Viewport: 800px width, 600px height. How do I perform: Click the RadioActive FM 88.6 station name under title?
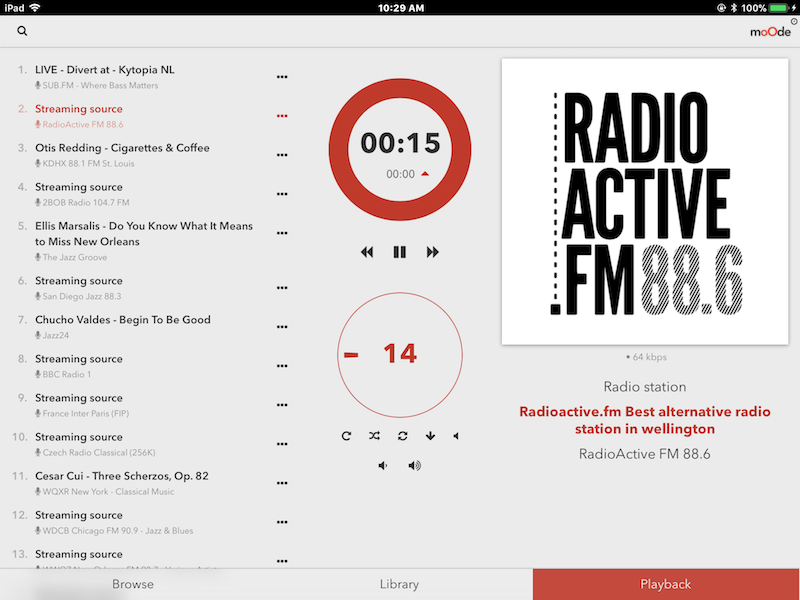pyautogui.click(x=645, y=454)
